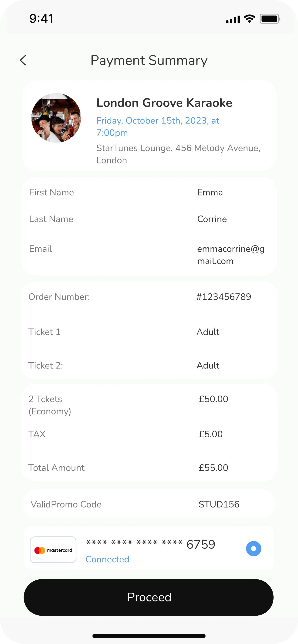Click the First Name value Emma

210,192
